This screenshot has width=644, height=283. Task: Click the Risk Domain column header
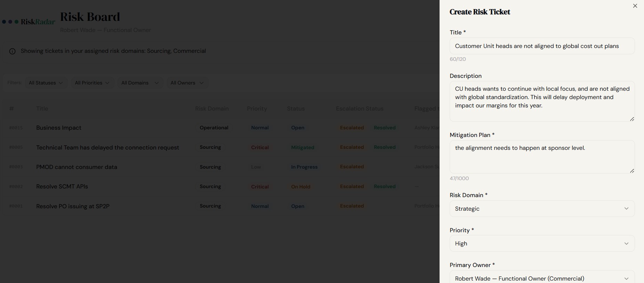[212, 108]
